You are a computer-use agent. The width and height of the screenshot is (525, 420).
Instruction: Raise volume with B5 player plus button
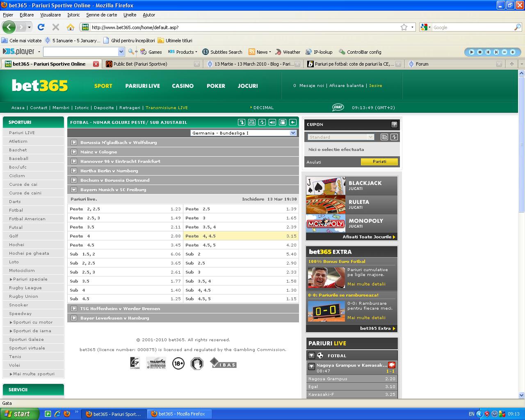pos(513,52)
